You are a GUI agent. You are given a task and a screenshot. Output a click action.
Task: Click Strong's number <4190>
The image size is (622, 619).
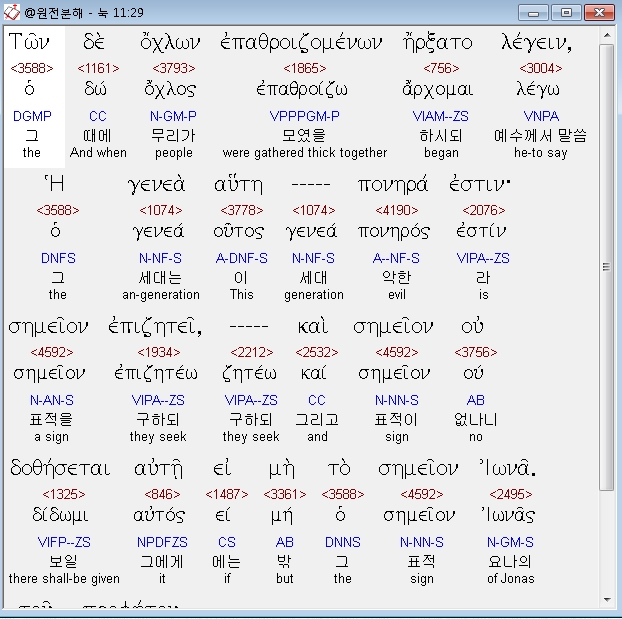(x=397, y=210)
